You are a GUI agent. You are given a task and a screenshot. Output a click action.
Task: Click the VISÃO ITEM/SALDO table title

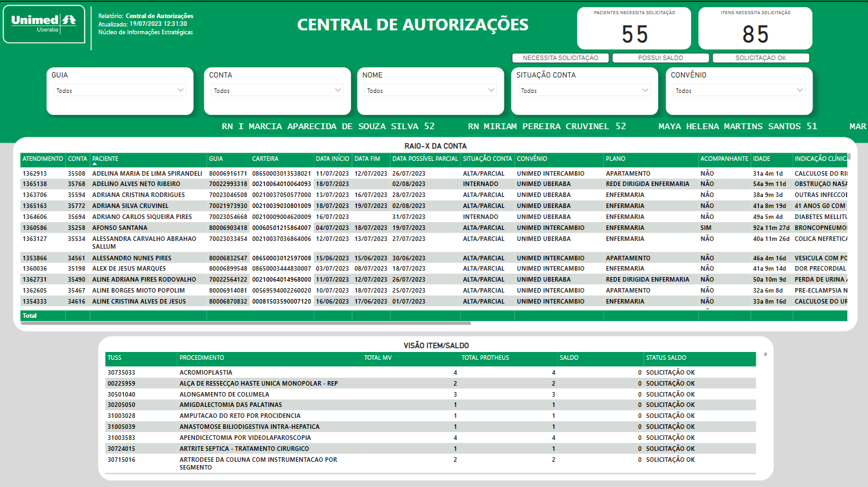[x=436, y=346]
